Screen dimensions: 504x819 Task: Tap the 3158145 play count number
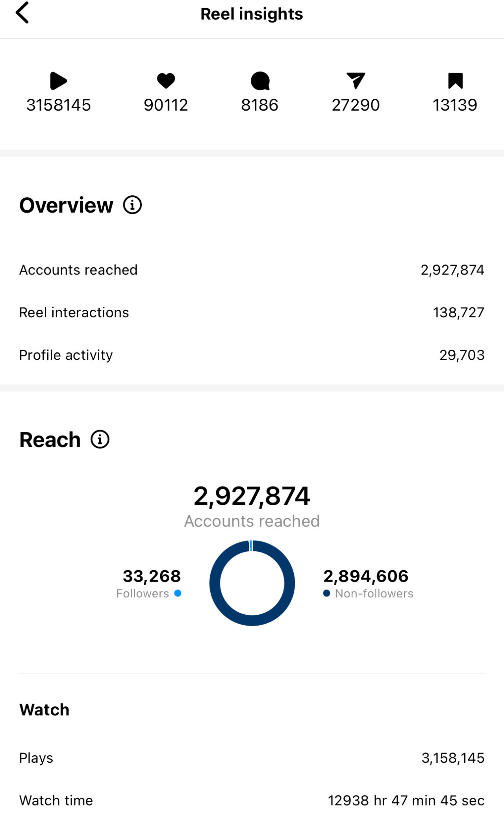pos(59,105)
